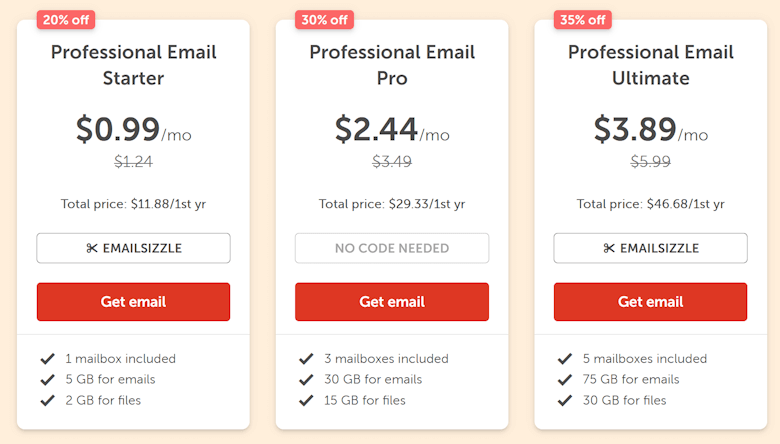Screen dimensions: 780x444
Task: Select the Professional Email Pro heading
Action: (x=391, y=64)
